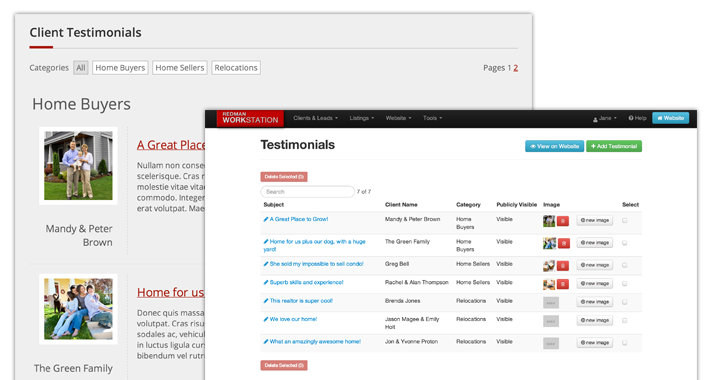Delete The Green Family testimonial image

point(563,243)
